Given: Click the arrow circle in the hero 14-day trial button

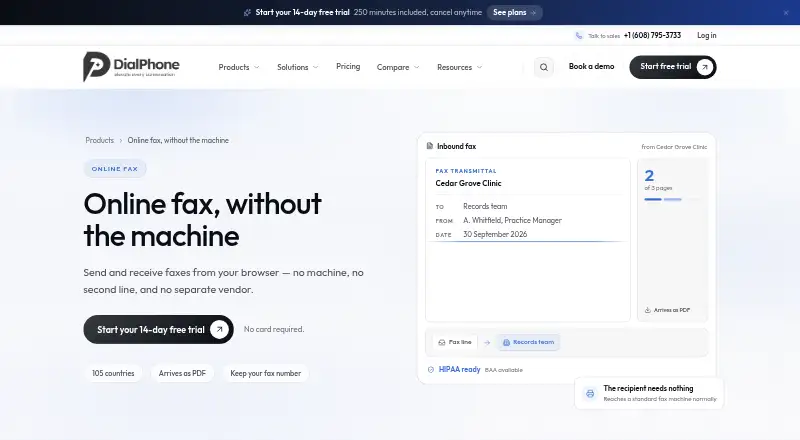Looking at the screenshot, I should 219,329.
